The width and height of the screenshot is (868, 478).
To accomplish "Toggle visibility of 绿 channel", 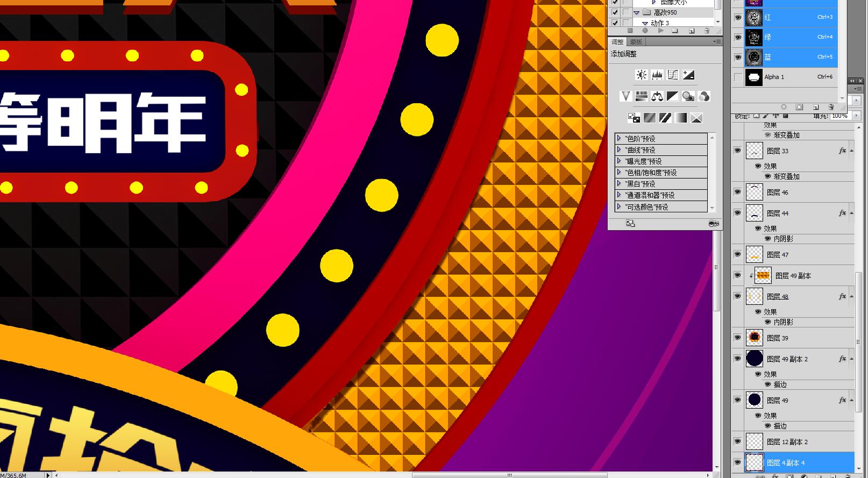I will [x=738, y=37].
